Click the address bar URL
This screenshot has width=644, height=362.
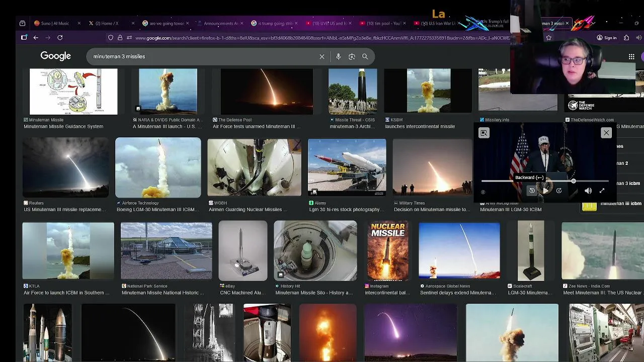point(322,38)
